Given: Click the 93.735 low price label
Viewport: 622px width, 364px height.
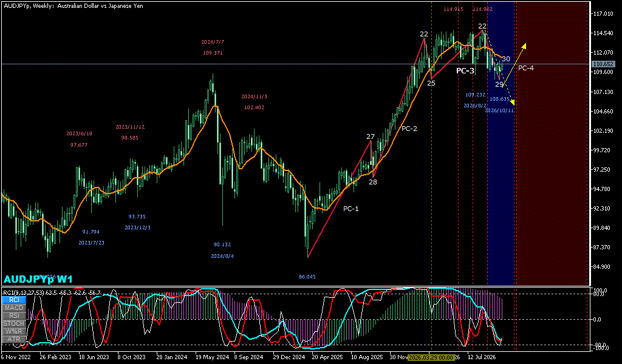Looking at the screenshot, I should [x=137, y=217].
